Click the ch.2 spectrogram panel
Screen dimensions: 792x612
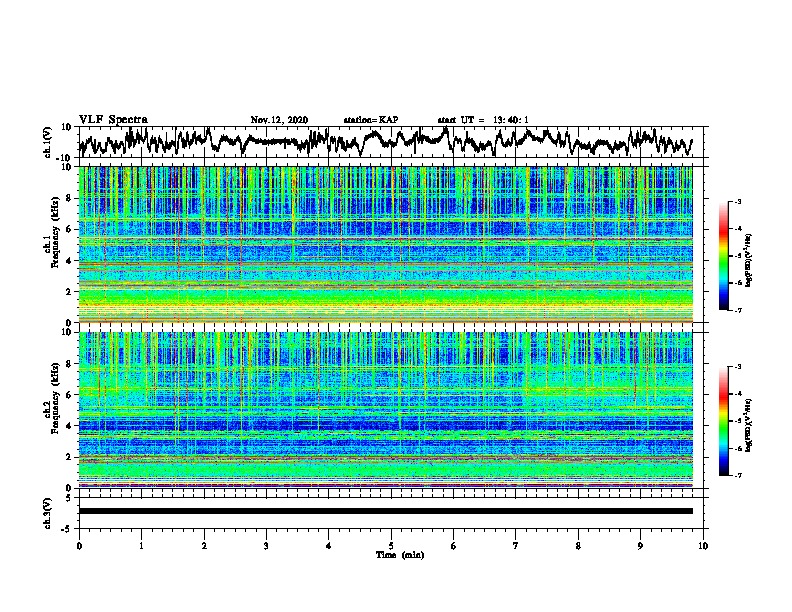coord(385,410)
